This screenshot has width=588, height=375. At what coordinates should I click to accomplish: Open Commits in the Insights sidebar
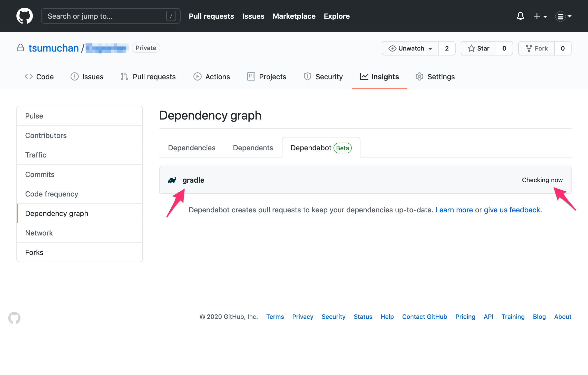(80, 174)
